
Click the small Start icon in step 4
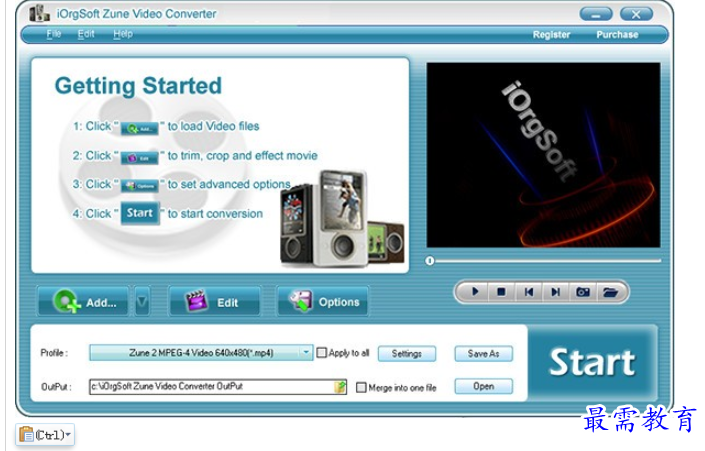coord(140,213)
